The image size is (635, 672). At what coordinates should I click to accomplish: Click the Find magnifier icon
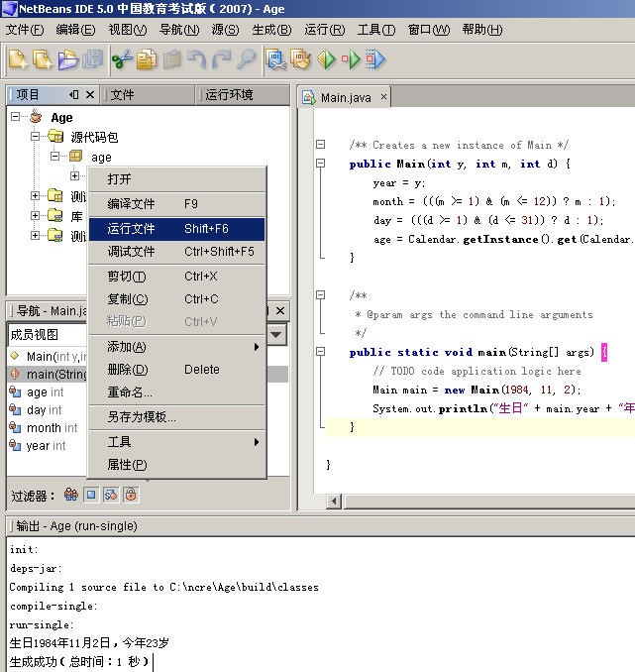(247, 59)
